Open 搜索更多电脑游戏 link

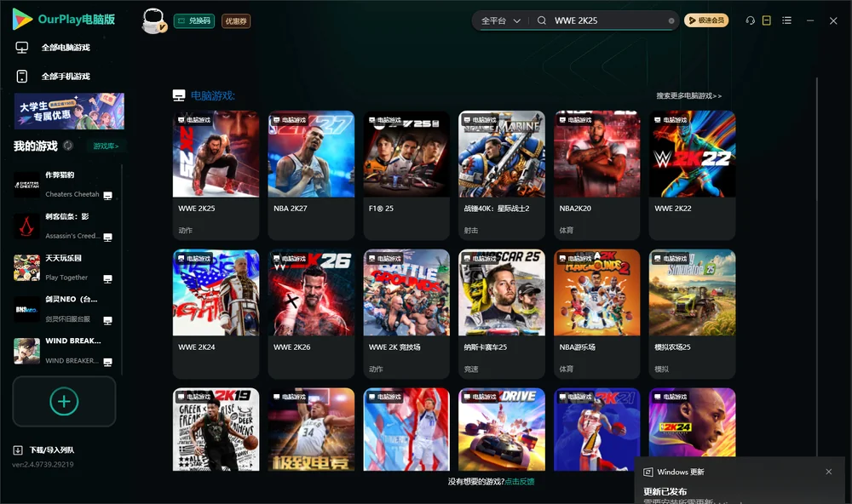click(x=688, y=95)
